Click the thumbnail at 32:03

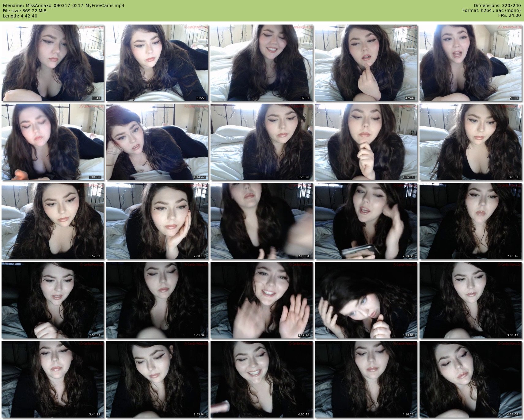tap(261, 63)
